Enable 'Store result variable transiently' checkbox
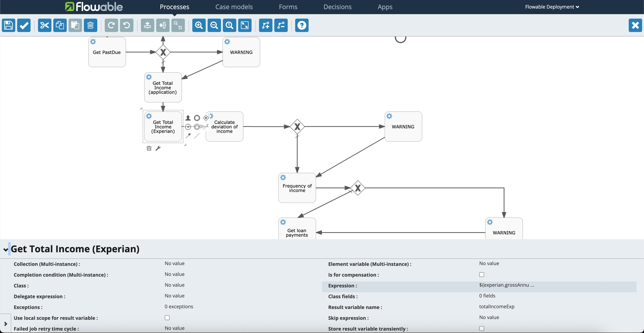Screen dimensions: 644x333 481,329
